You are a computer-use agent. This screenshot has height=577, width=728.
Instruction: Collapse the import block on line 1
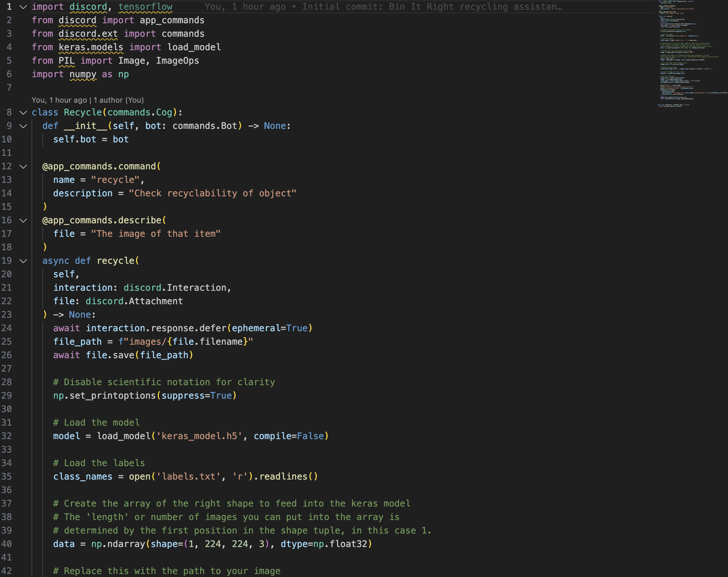point(23,7)
